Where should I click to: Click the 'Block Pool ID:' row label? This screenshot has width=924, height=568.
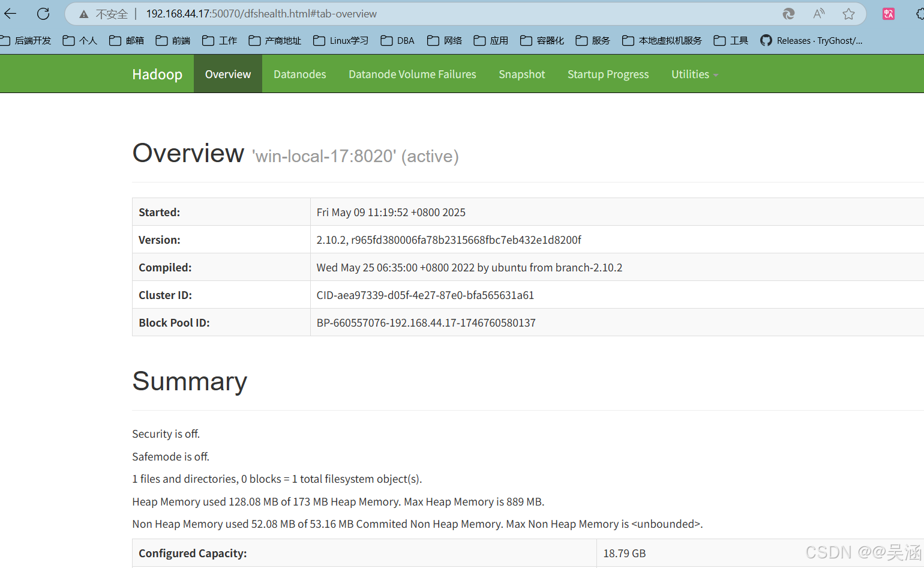tap(174, 323)
